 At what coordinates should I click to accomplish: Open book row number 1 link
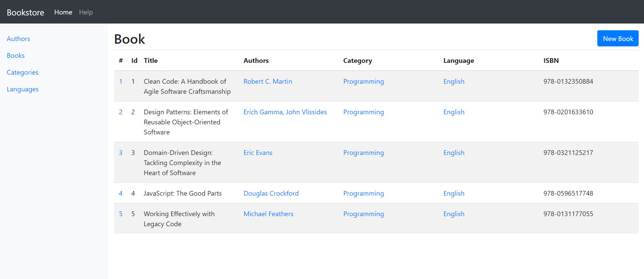pos(121,81)
